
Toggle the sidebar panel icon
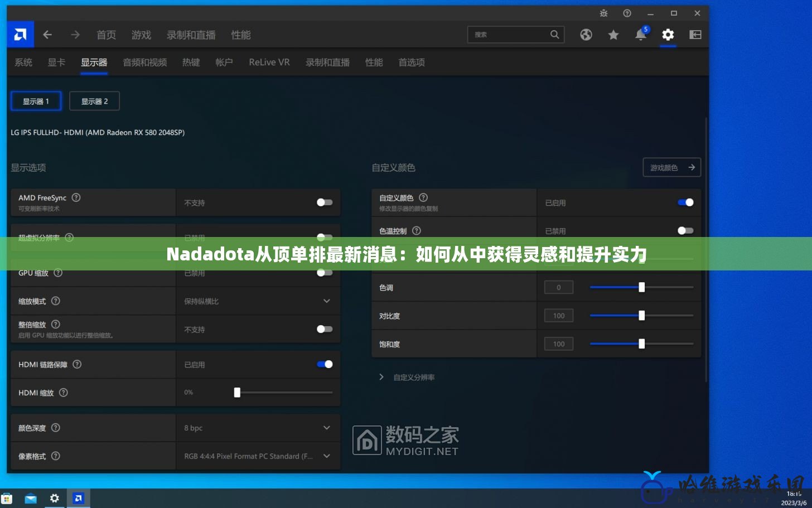[x=695, y=35]
